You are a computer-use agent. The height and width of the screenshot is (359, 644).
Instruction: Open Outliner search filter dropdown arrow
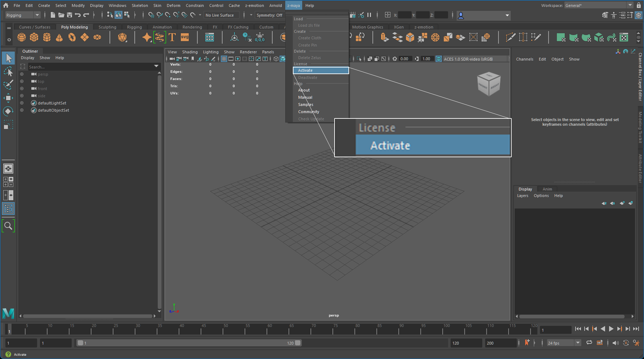click(156, 67)
